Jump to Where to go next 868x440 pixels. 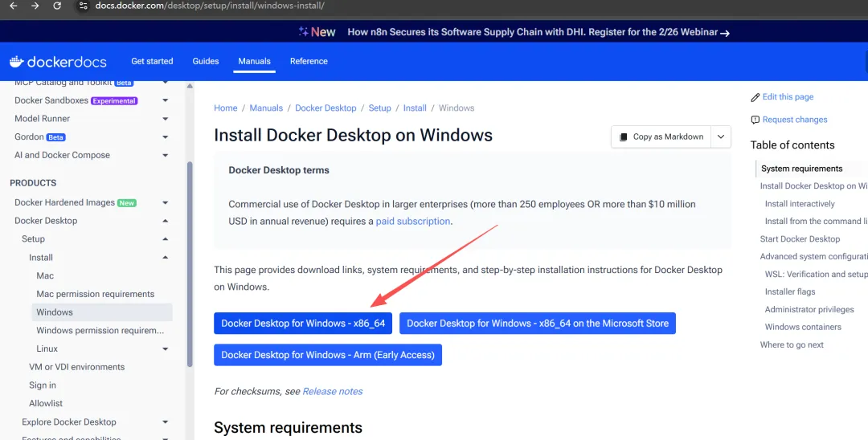(x=792, y=345)
